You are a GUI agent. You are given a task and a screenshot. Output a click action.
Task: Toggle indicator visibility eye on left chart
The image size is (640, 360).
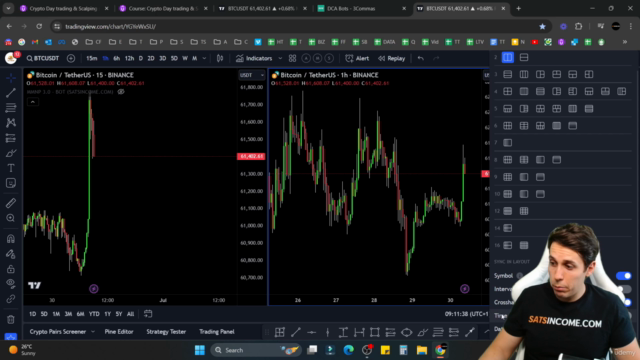pyautogui.click(x=121, y=92)
